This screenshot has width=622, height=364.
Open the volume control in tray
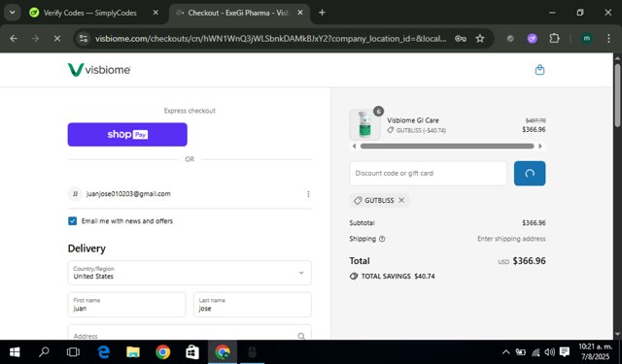click(x=550, y=351)
